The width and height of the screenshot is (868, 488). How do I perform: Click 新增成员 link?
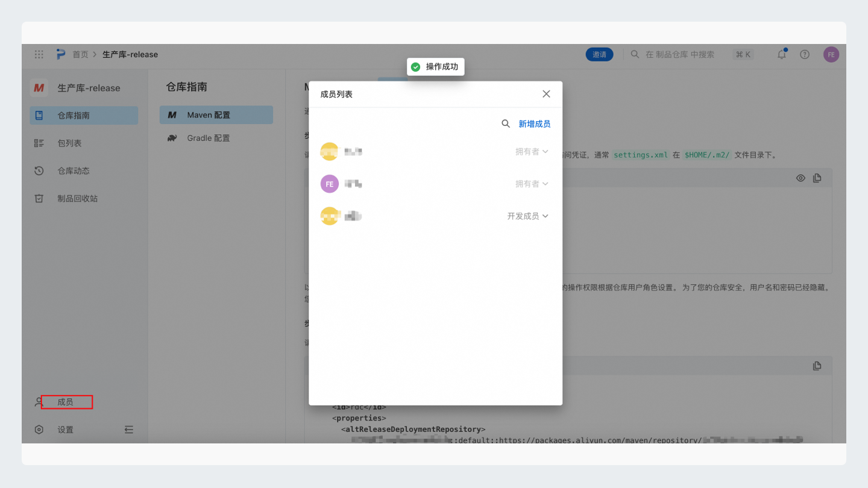click(x=535, y=124)
